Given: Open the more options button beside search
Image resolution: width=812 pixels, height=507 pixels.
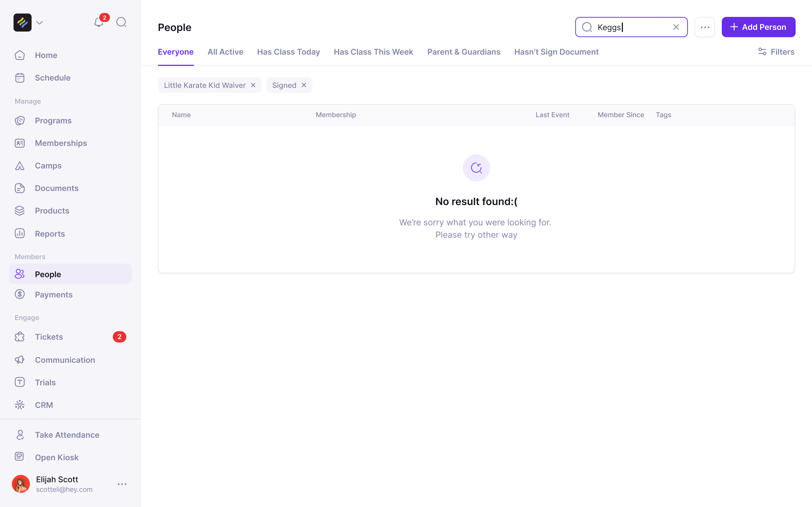Looking at the screenshot, I should coord(705,27).
